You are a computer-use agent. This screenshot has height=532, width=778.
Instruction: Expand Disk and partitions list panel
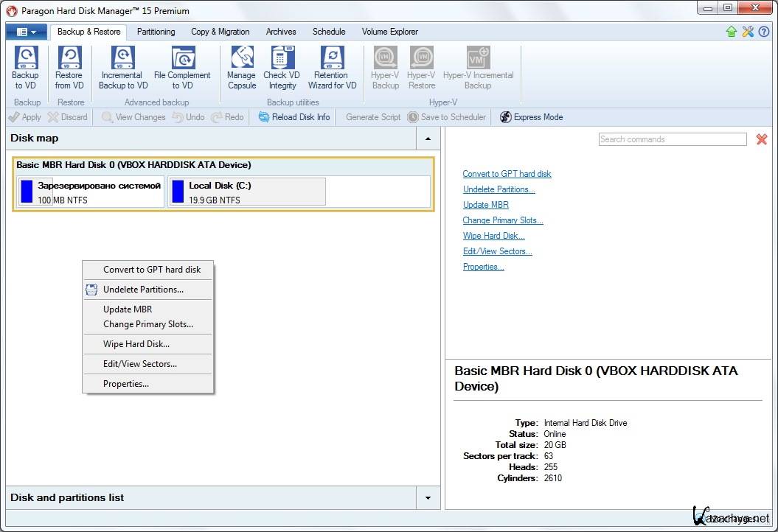click(x=428, y=498)
